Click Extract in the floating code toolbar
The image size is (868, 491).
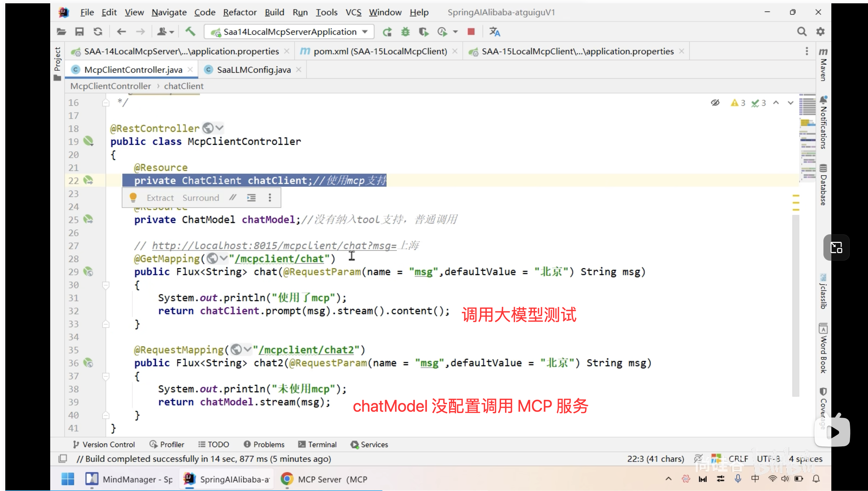point(160,198)
